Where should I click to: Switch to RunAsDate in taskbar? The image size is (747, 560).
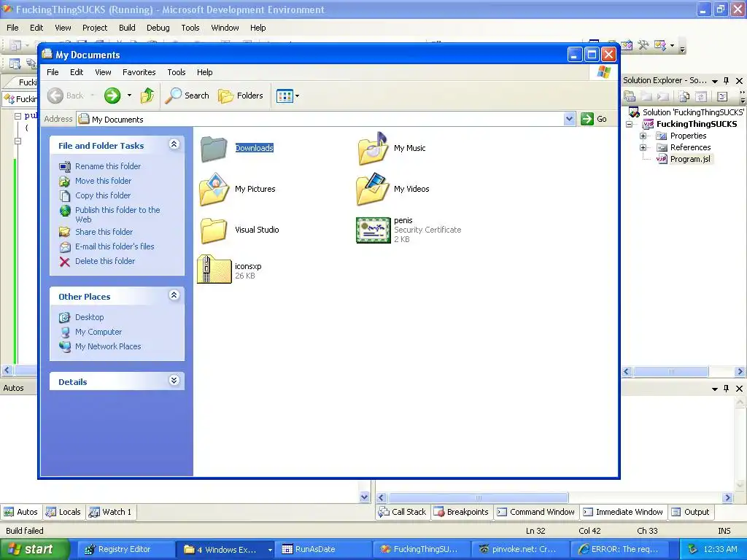pyautogui.click(x=323, y=550)
